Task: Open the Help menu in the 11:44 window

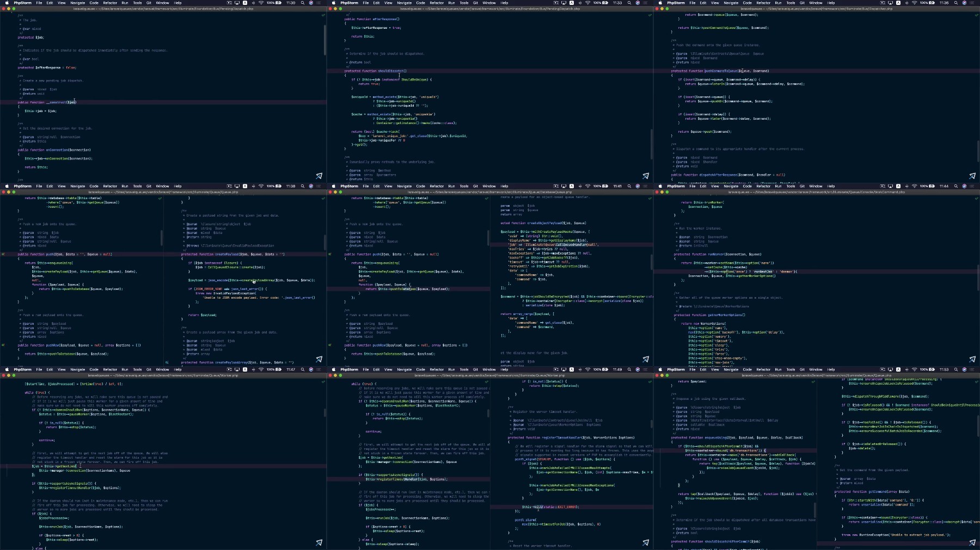Action: point(831,186)
